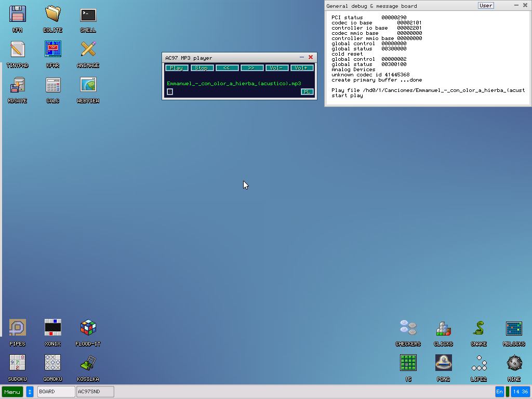Viewport: 532px width, 399px height.
Task: Launch the MINE game icon
Action: click(x=514, y=363)
